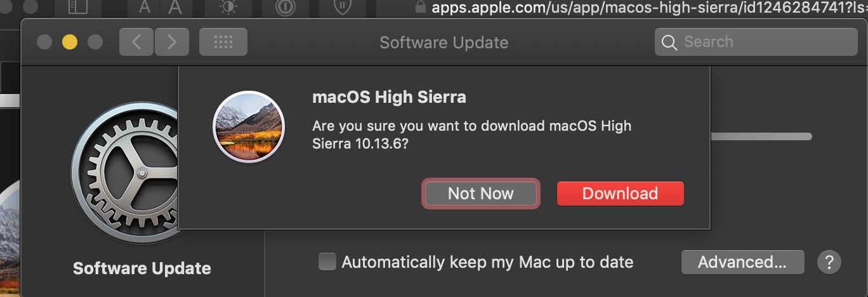Click the Forward arrow in the toolbar
Viewport: 868px width, 297px height.
click(x=171, y=42)
